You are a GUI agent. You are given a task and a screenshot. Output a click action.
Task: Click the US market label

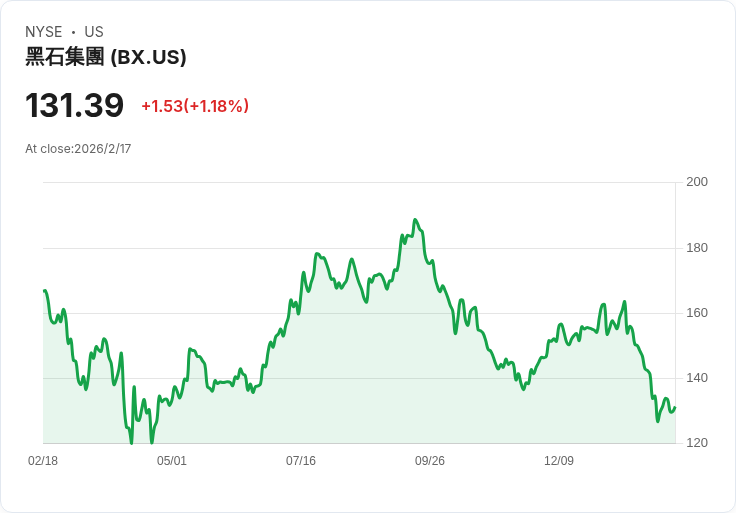tap(94, 32)
